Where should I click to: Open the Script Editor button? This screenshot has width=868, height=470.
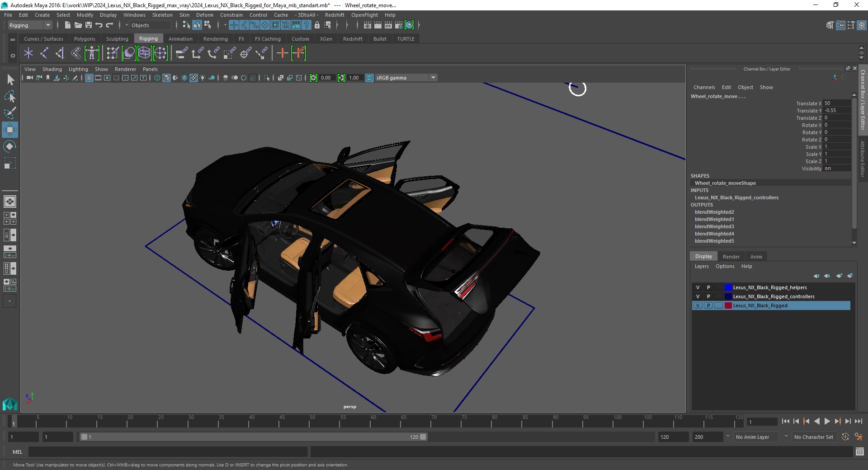859,452
